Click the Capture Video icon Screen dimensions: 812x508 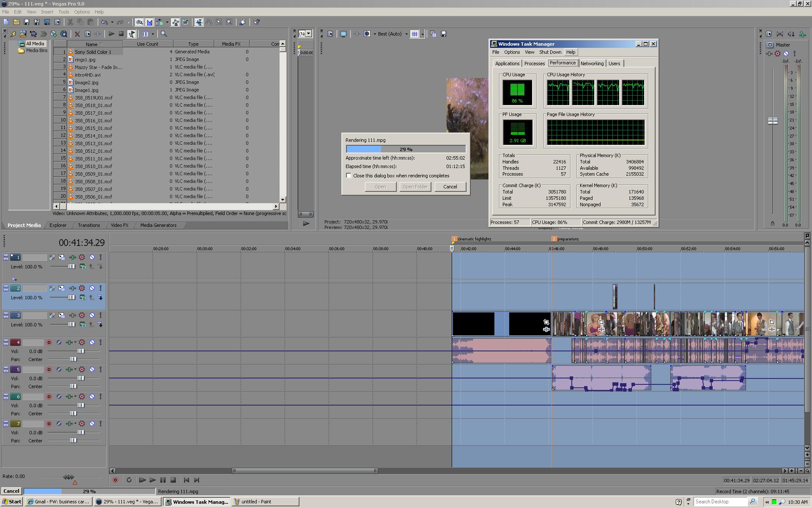[33, 34]
